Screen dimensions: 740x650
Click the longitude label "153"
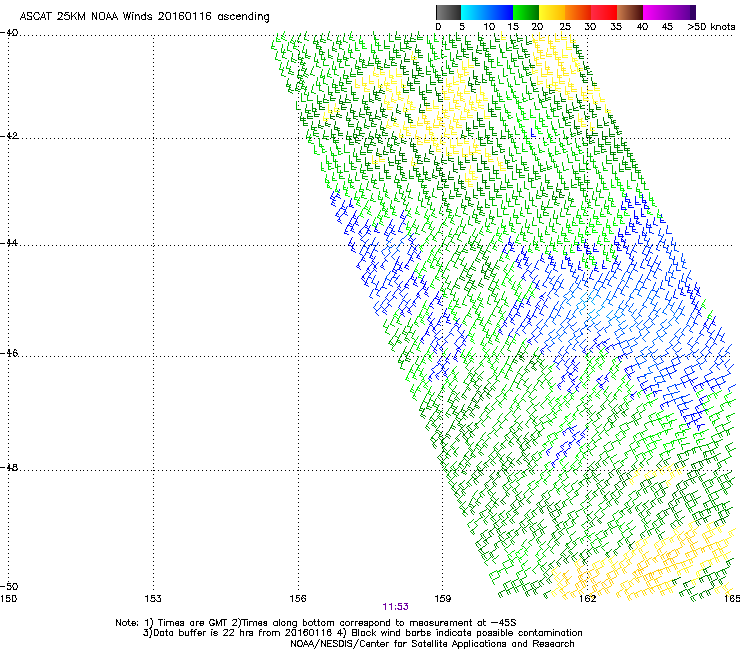click(153, 599)
